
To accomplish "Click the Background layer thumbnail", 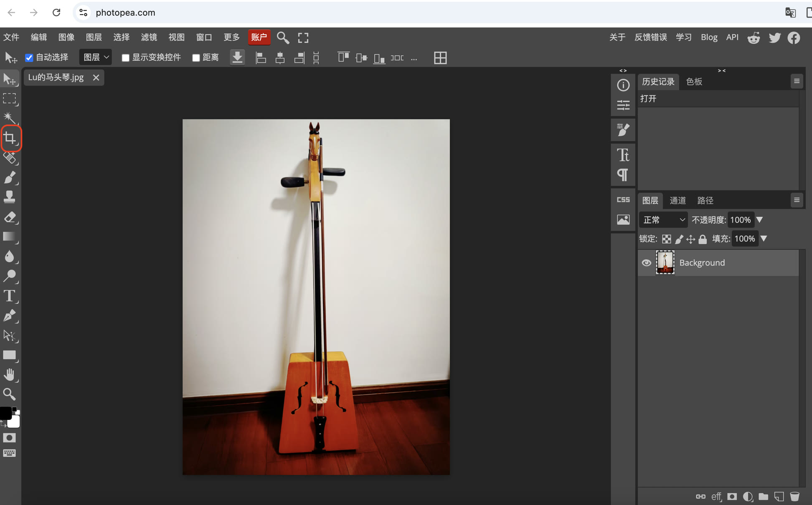I will point(665,263).
